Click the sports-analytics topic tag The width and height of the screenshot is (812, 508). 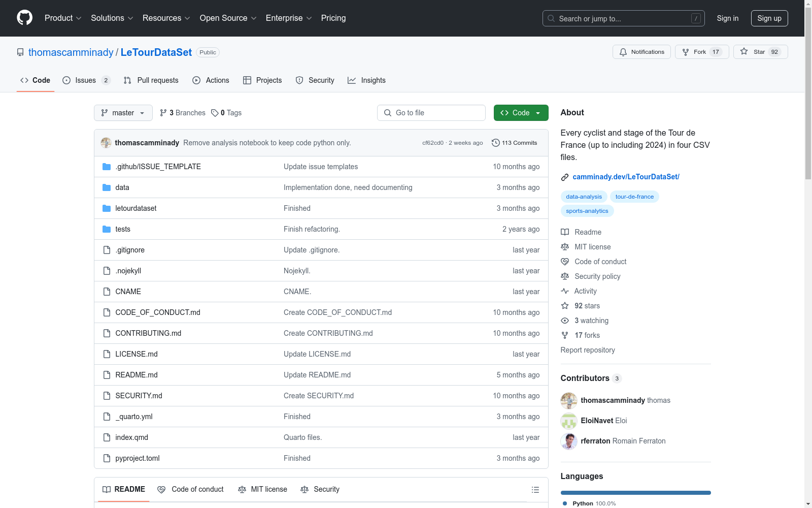click(587, 211)
